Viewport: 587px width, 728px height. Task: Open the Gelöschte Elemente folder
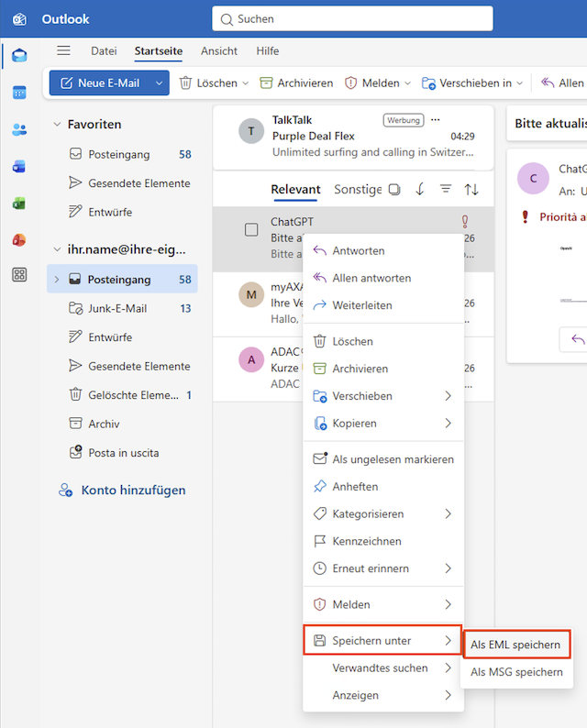point(122,395)
